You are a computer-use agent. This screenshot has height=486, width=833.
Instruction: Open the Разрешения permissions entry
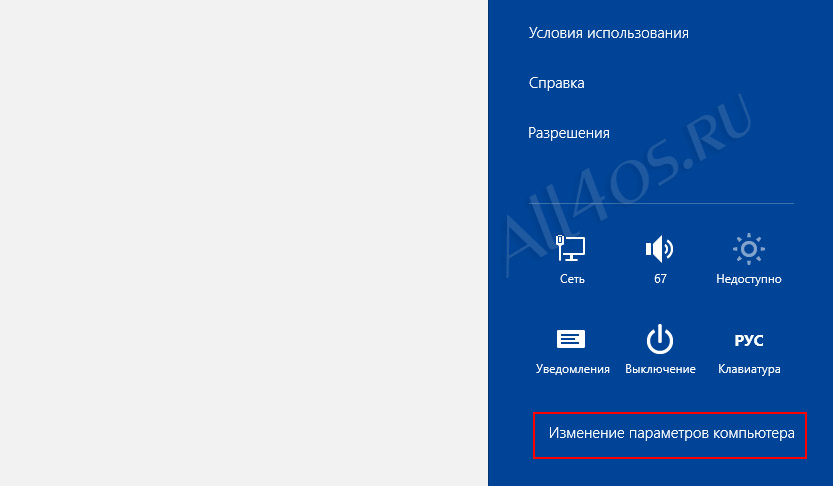point(568,133)
